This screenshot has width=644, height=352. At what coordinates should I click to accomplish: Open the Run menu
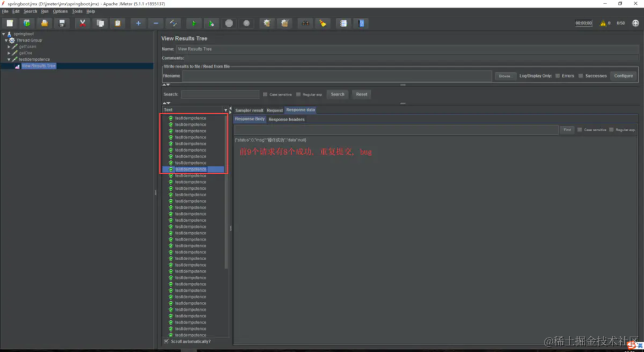[45, 11]
